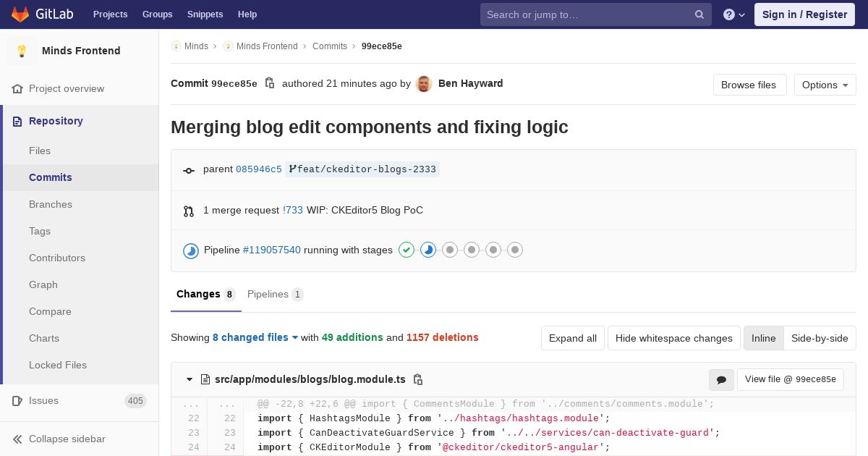Click the src/app/modules/blogs/blog.module.ts file name
The image size is (868, 456).
coord(310,379)
